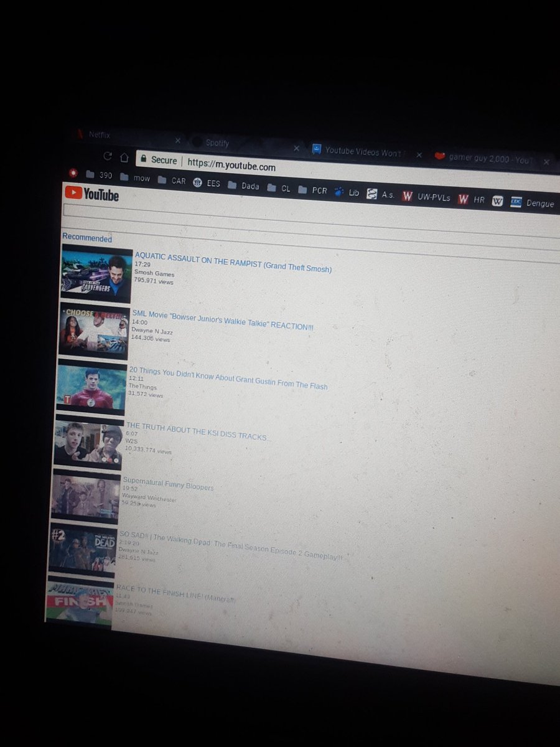Click the Wayward Winchester channel name

click(149, 499)
